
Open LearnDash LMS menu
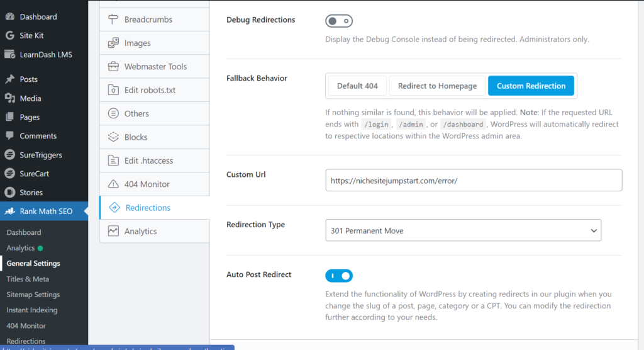click(x=44, y=54)
